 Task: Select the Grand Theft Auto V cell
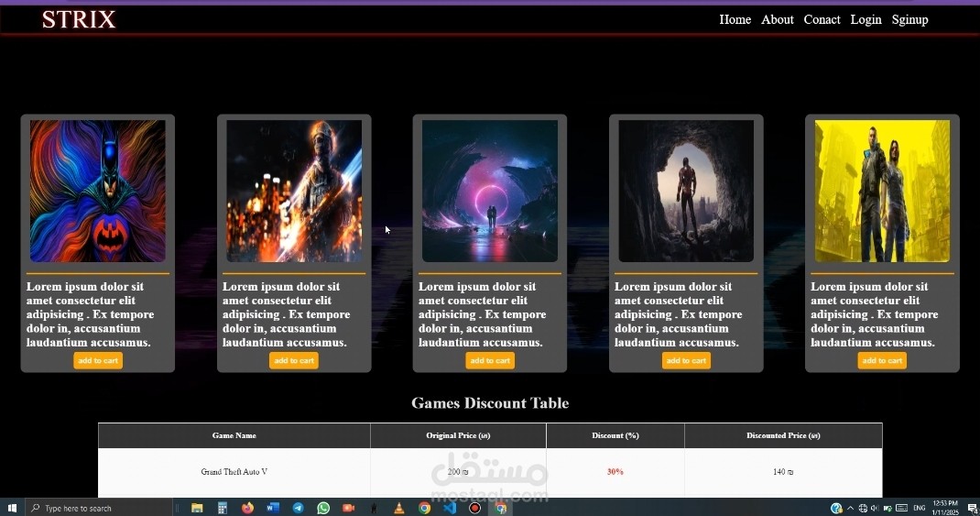pos(234,472)
